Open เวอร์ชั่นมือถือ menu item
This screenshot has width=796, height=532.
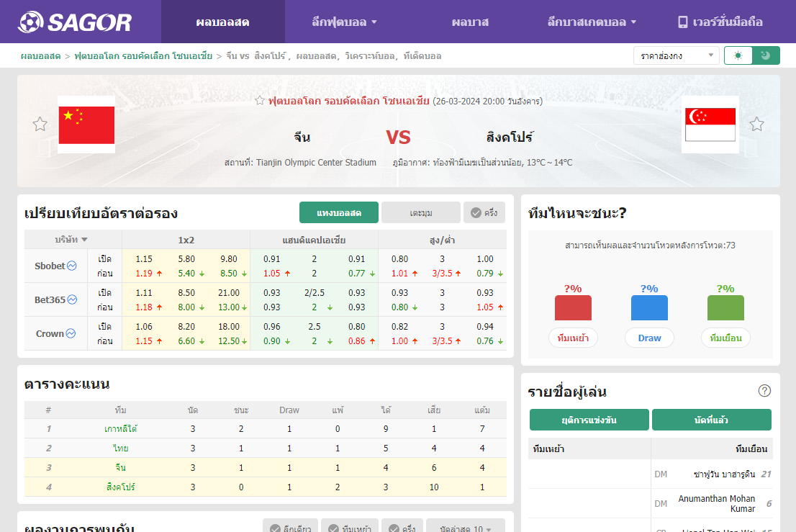coord(720,22)
